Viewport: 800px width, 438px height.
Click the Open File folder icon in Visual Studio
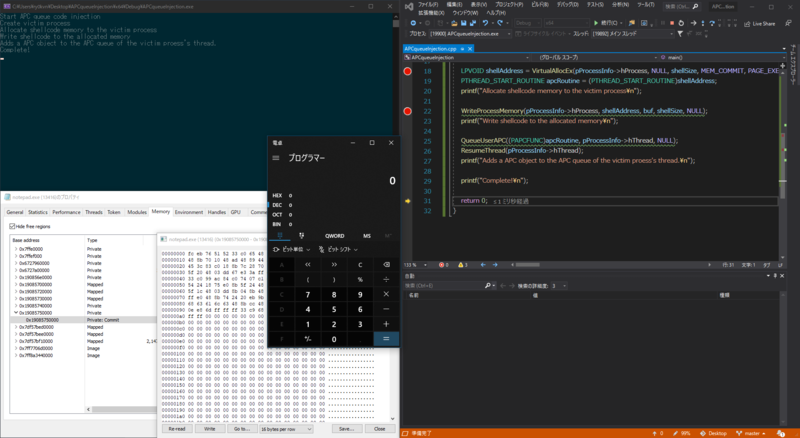click(x=454, y=23)
